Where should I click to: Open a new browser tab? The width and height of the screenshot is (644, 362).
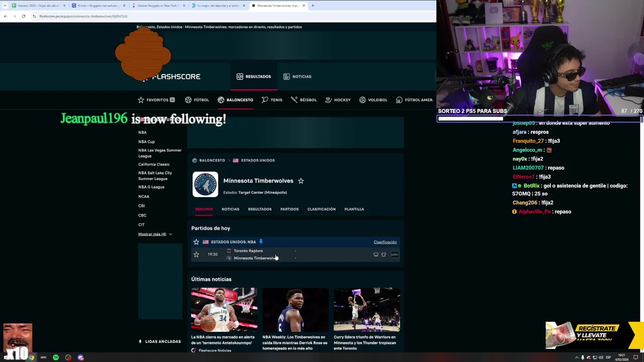313,6
